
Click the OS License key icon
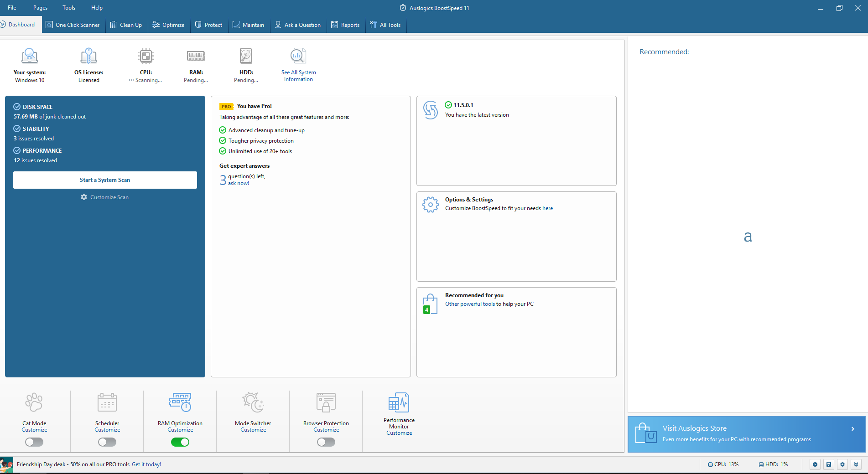click(89, 56)
